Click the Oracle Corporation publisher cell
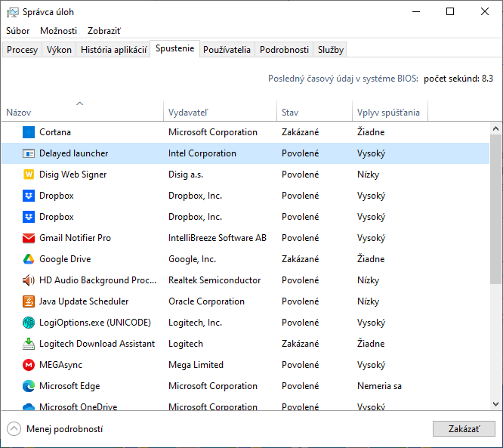Viewport: 503px width, 448px height. [206, 301]
